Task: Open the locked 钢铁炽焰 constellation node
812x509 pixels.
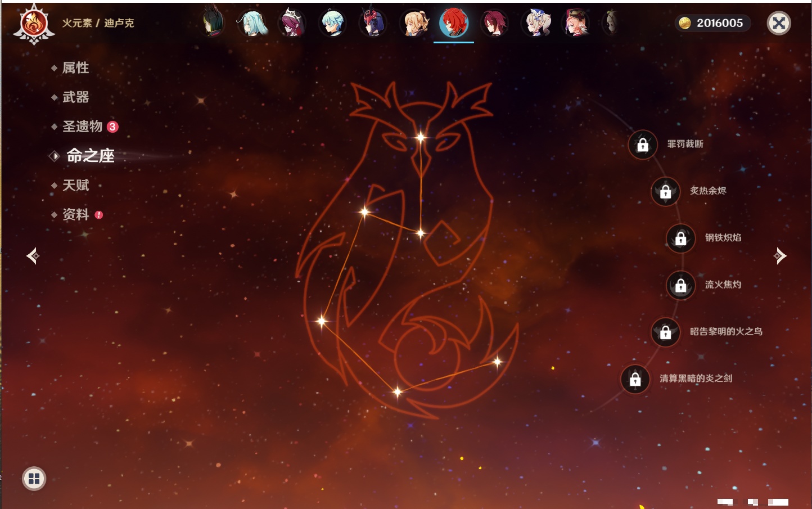Action: click(x=680, y=238)
